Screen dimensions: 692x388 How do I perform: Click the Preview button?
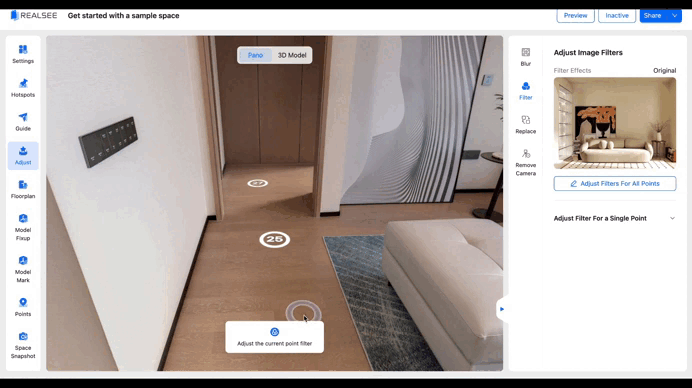pos(575,15)
